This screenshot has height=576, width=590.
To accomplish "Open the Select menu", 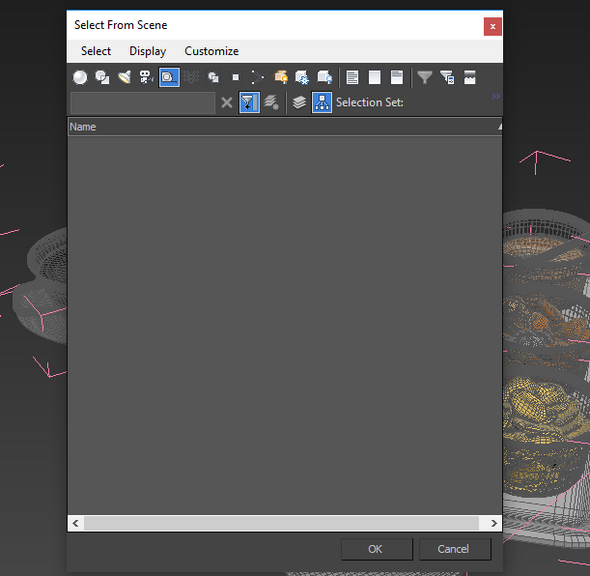I will [96, 51].
